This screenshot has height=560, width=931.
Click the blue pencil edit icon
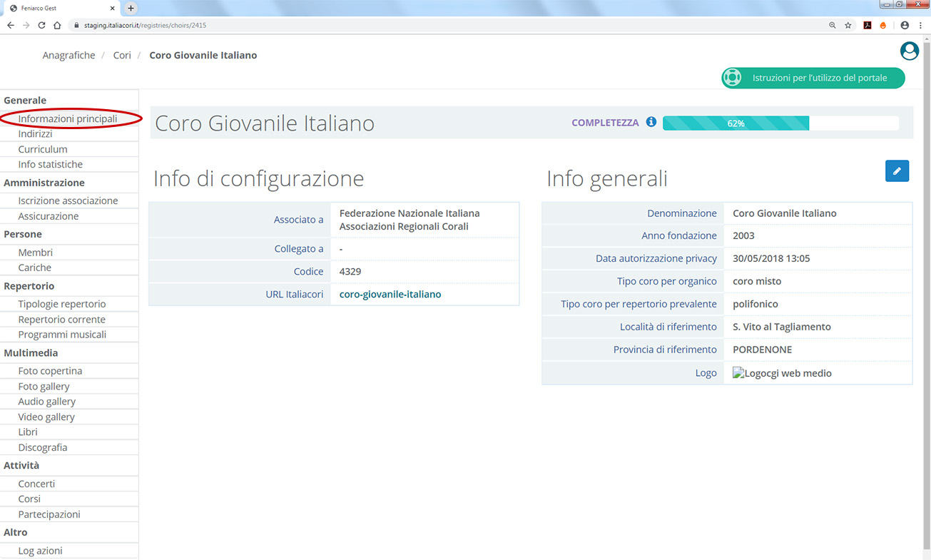tap(897, 170)
